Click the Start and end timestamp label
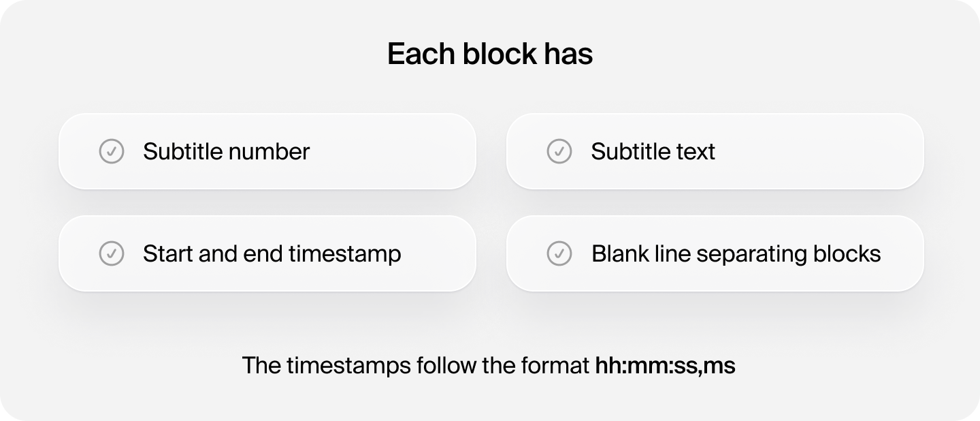Viewport: 980px width, 421px height. [272, 254]
